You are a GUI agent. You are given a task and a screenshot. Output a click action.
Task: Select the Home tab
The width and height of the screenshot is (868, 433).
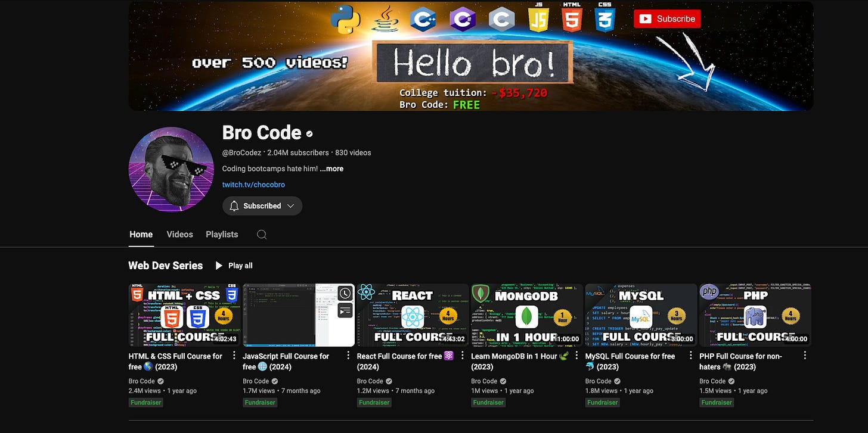(x=141, y=234)
